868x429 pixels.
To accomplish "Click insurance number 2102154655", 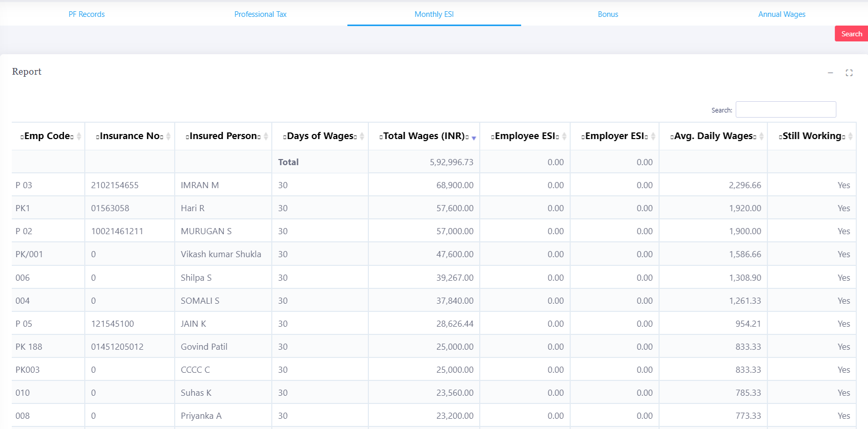I will click(115, 185).
